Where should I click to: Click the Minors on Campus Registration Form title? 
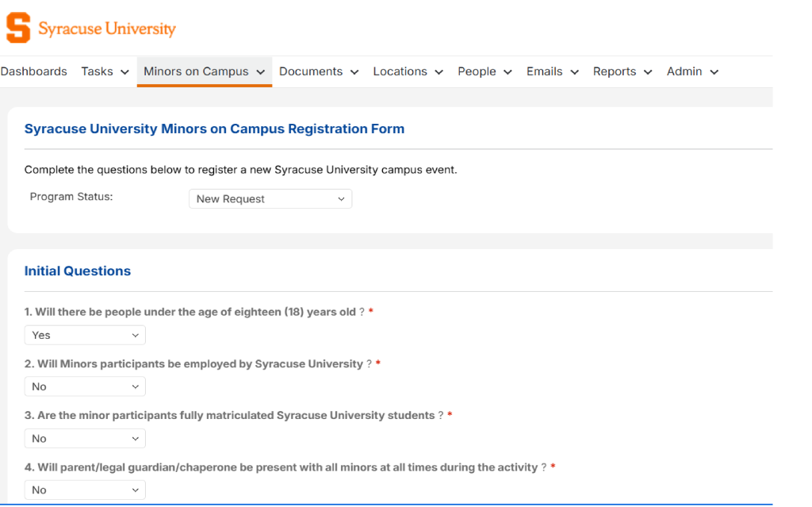click(x=214, y=129)
